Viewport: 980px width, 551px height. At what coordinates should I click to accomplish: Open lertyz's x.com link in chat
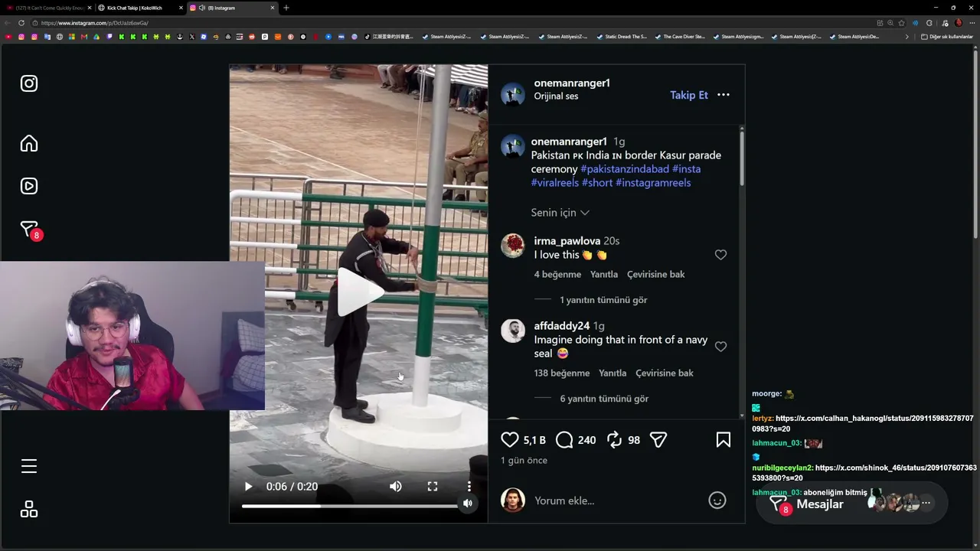pos(863,423)
